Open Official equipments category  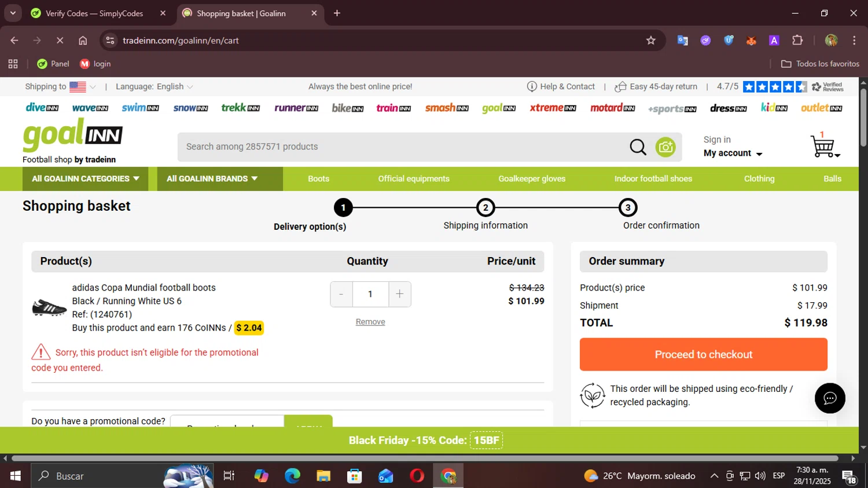click(x=414, y=179)
